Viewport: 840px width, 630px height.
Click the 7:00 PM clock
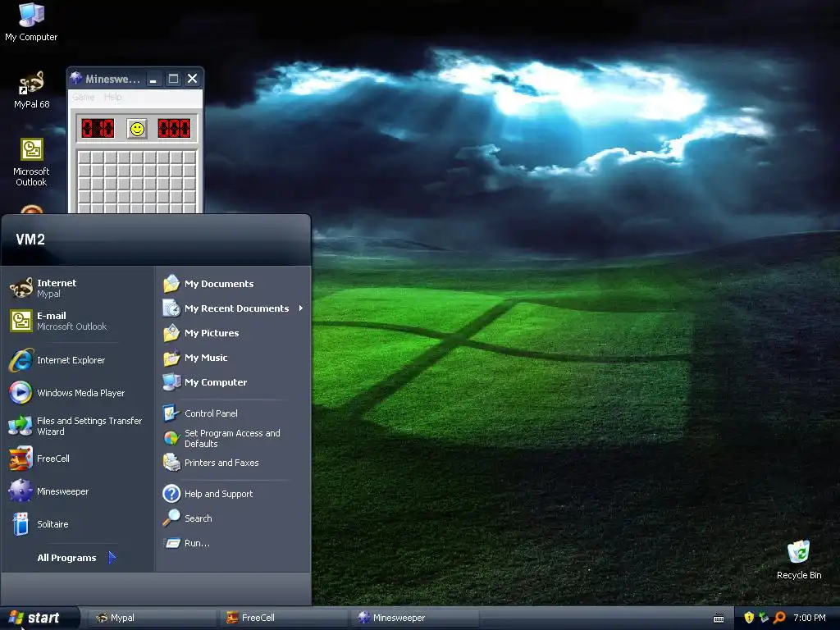[x=810, y=618]
